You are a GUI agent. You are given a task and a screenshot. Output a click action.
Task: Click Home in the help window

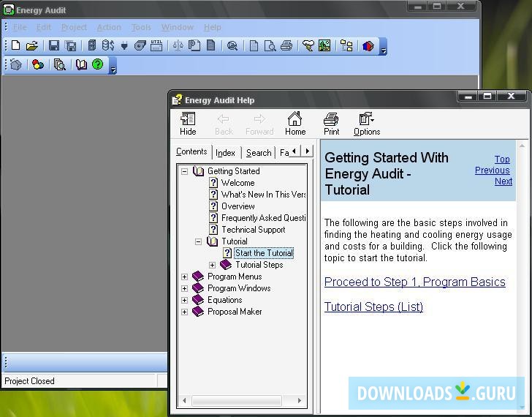pos(295,124)
